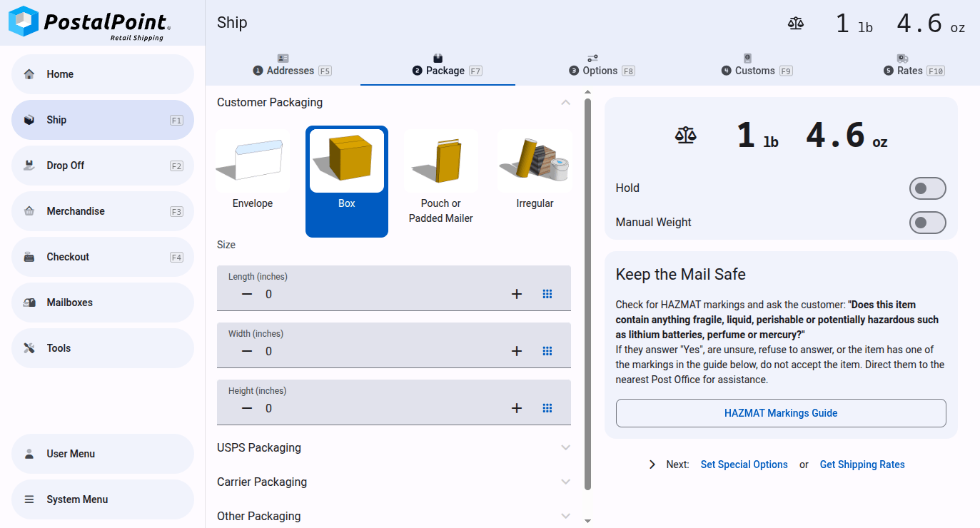
Task: Choose the Pouch or Padded Mailer icon
Action: [440, 162]
